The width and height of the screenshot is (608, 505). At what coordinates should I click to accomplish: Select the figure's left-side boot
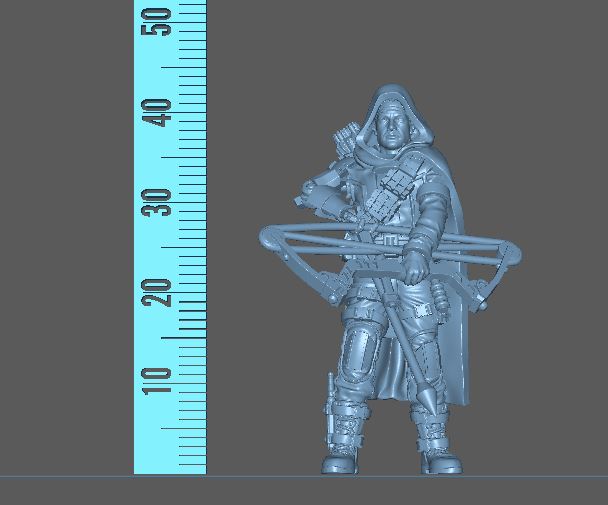(x=341, y=455)
